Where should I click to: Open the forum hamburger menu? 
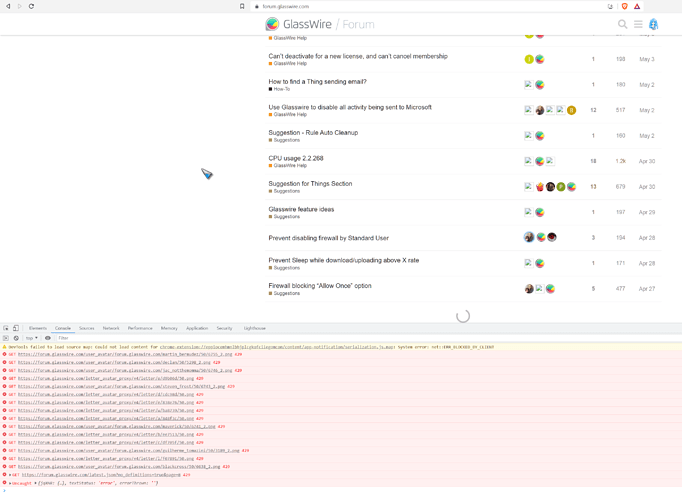tap(638, 24)
